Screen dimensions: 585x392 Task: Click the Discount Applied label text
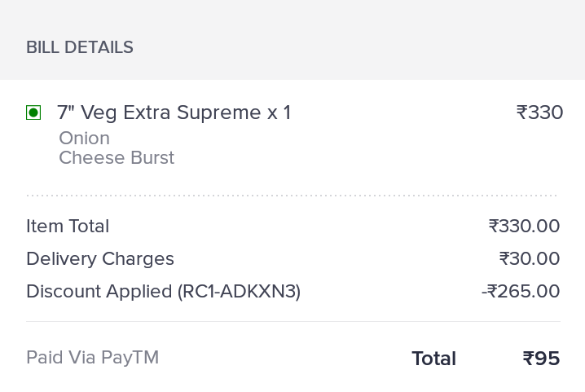point(99,291)
